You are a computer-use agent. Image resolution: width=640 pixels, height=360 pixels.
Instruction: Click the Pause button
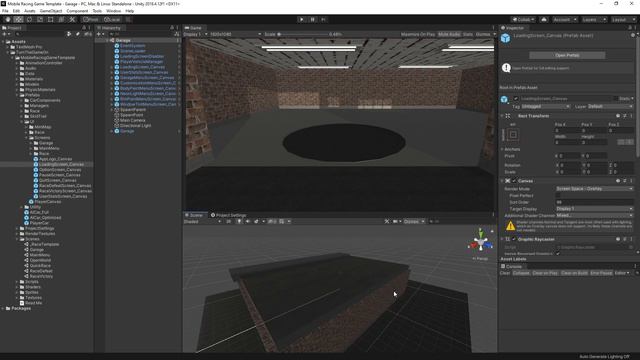pos(312,19)
